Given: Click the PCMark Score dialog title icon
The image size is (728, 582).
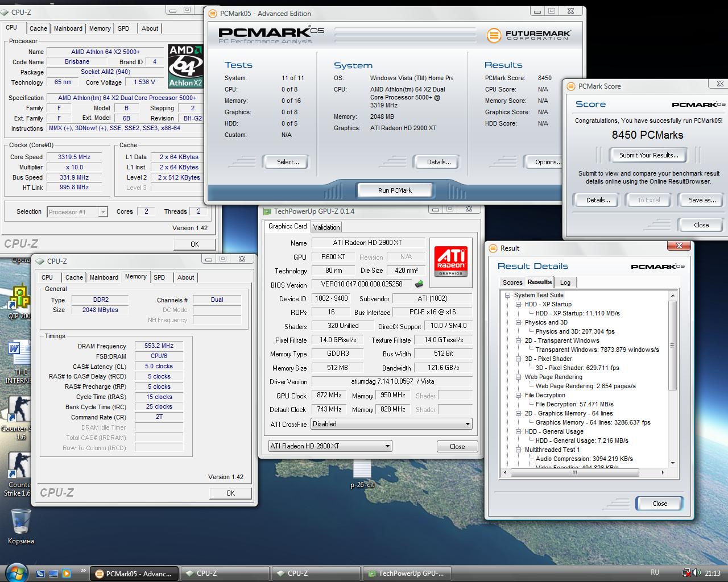Looking at the screenshot, I should (571, 86).
